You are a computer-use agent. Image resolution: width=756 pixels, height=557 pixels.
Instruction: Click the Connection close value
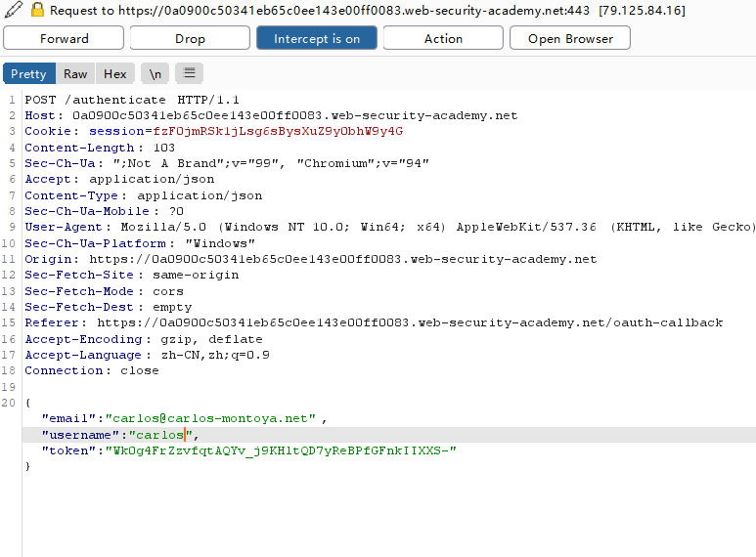pyautogui.click(x=139, y=370)
